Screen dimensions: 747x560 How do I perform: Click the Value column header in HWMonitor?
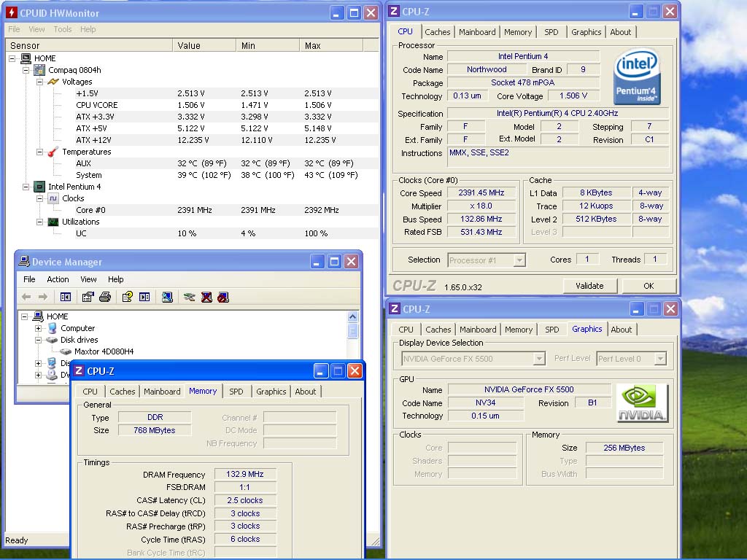(204, 45)
